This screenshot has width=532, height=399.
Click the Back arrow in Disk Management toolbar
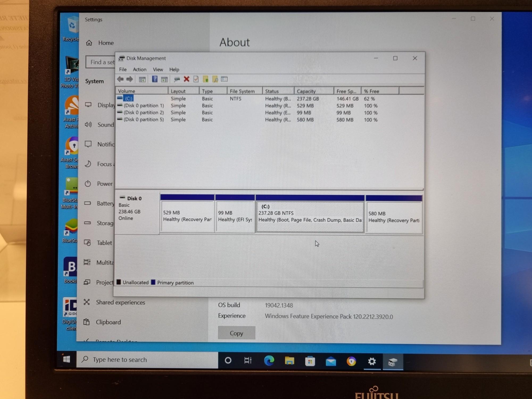120,79
